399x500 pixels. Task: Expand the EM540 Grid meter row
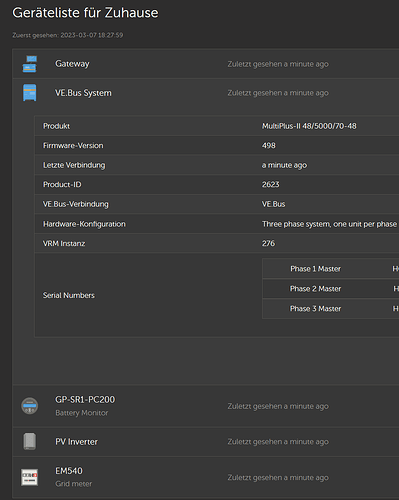click(x=206, y=477)
